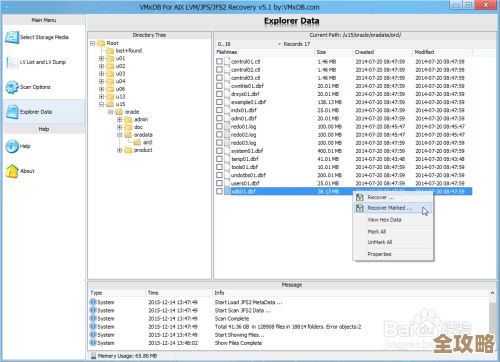Open Select Storage Media icon
Viewport: 500px width, 362px height.
(12, 37)
